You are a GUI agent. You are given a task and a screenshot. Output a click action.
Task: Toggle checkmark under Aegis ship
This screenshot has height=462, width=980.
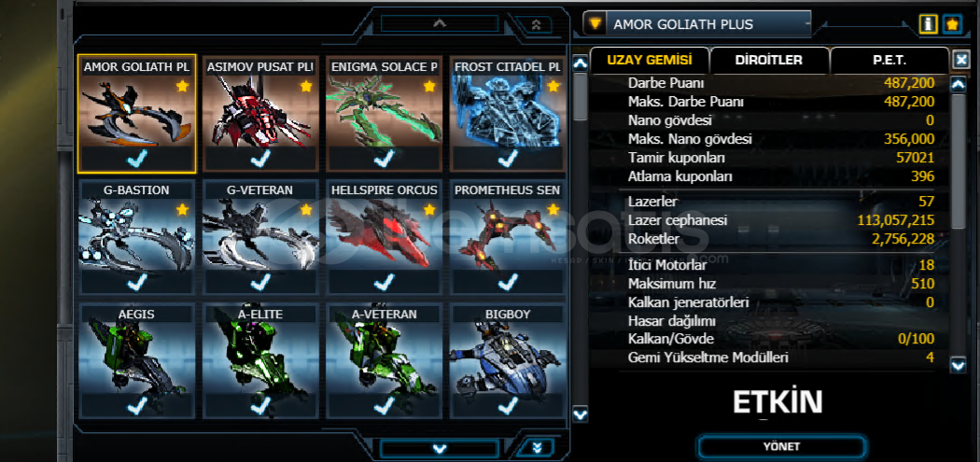(136, 406)
